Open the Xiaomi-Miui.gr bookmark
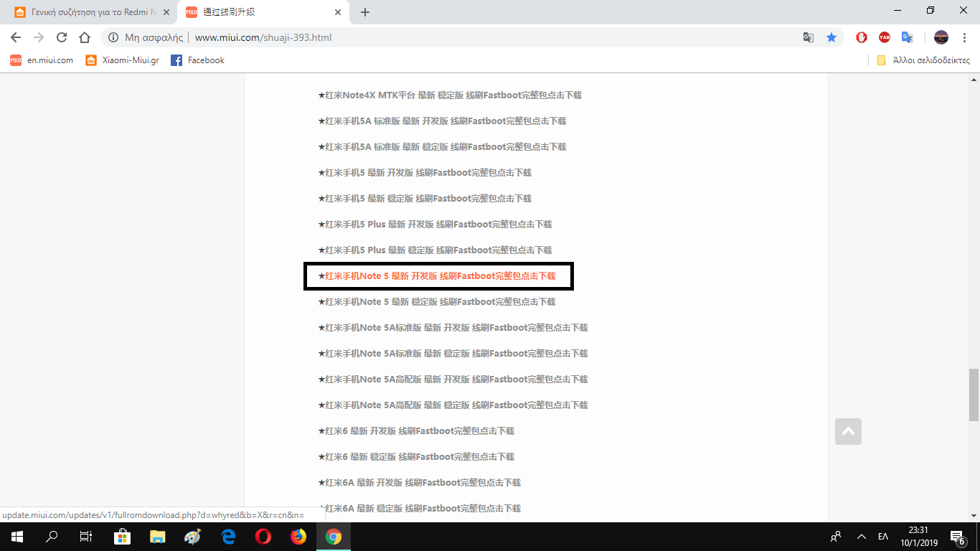Screen dimensions: 980x551 pos(122,60)
